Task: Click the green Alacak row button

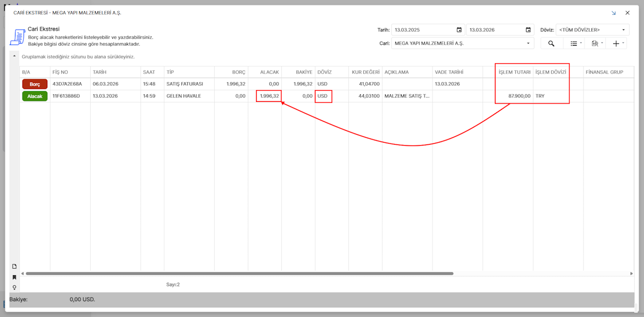Action: (x=35, y=96)
